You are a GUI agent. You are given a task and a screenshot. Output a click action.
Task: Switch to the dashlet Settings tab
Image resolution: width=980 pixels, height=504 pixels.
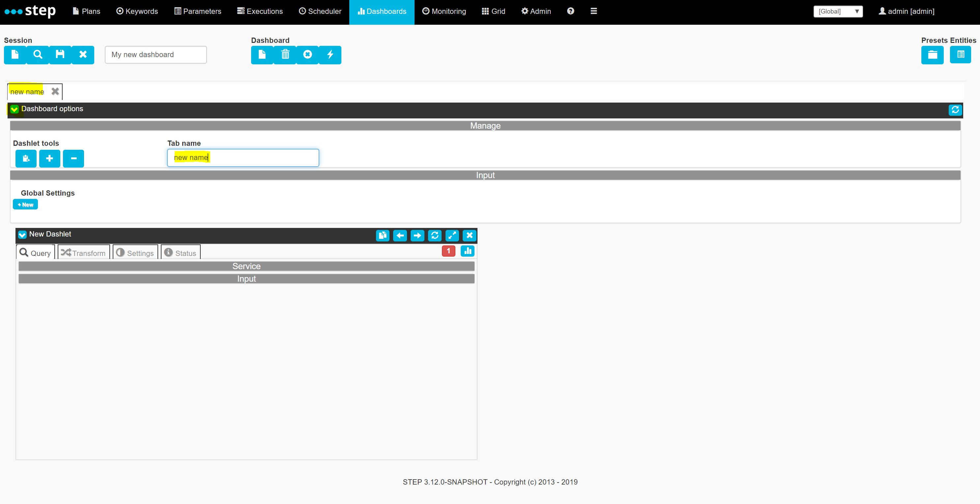pos(135,253)
